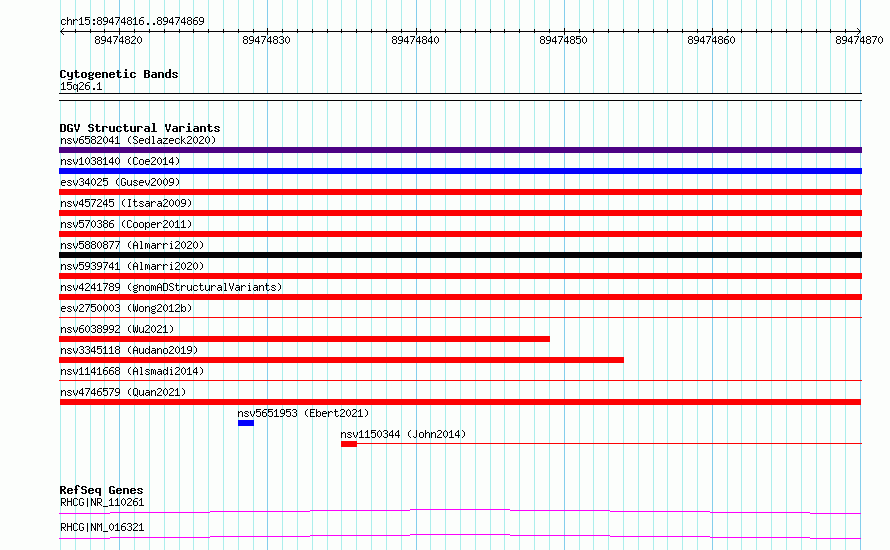890x550 pixels.
Task: Open the RHCG|NM_016321 gene label
Action: 102,527
